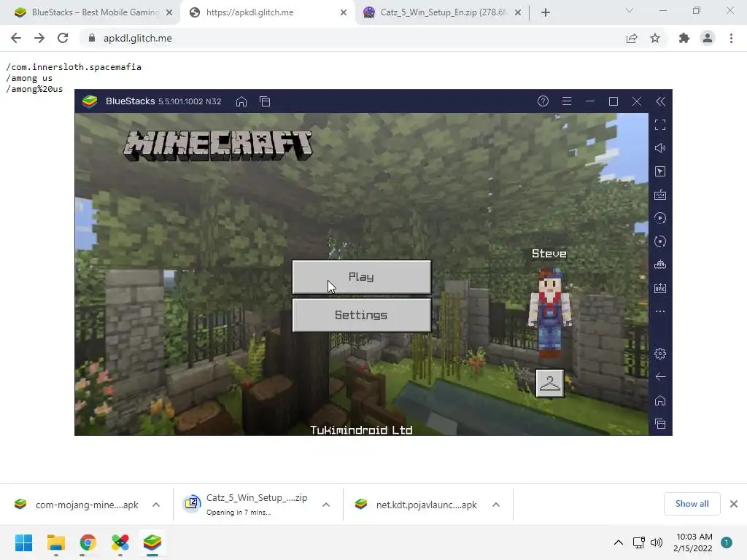This screenshot has width=747, height=560.
Task: Open Minecraft Settings button
Action: [362, 315]
